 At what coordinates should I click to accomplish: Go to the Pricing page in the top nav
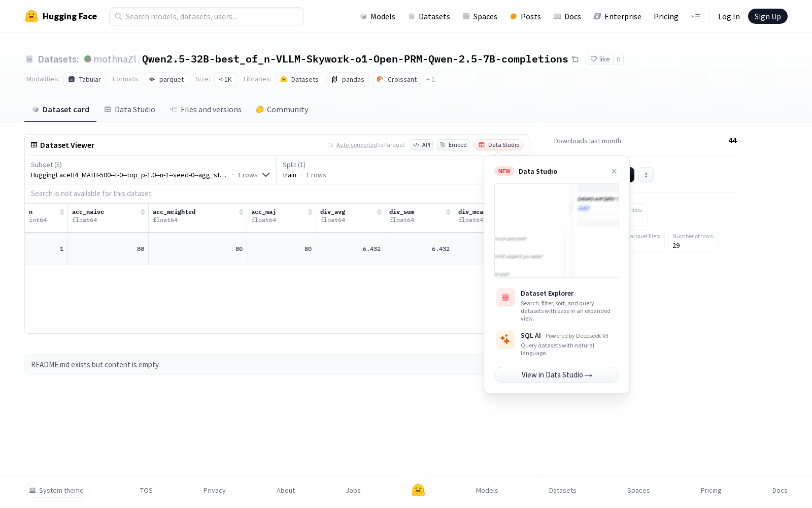point(666,16)
